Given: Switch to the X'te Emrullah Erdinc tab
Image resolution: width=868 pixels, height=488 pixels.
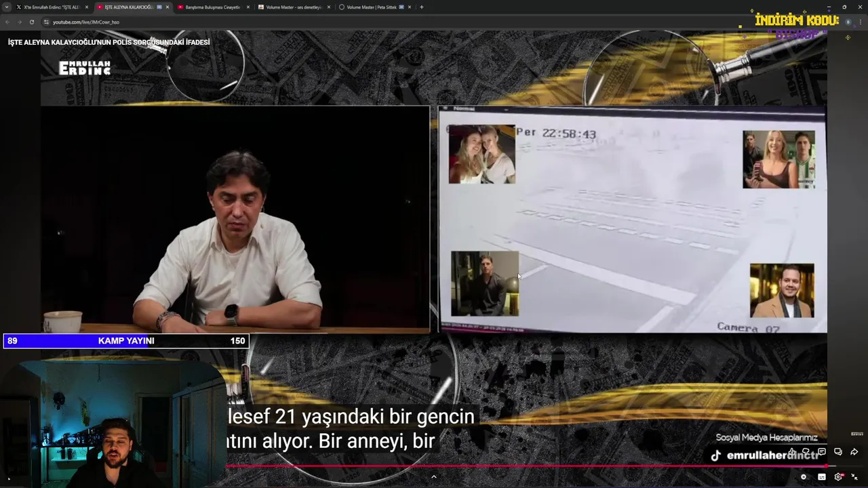Looking at the screenshot, I should (x=51, y=7).
